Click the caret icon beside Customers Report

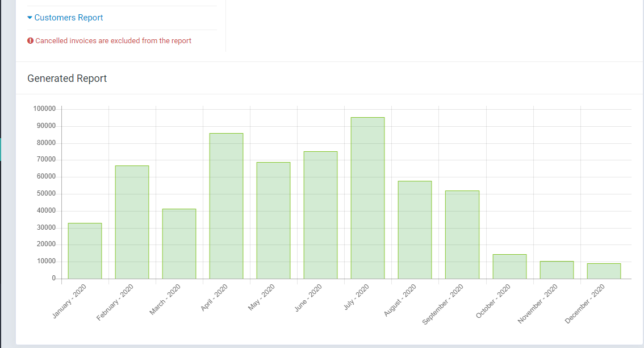(30, 18)
